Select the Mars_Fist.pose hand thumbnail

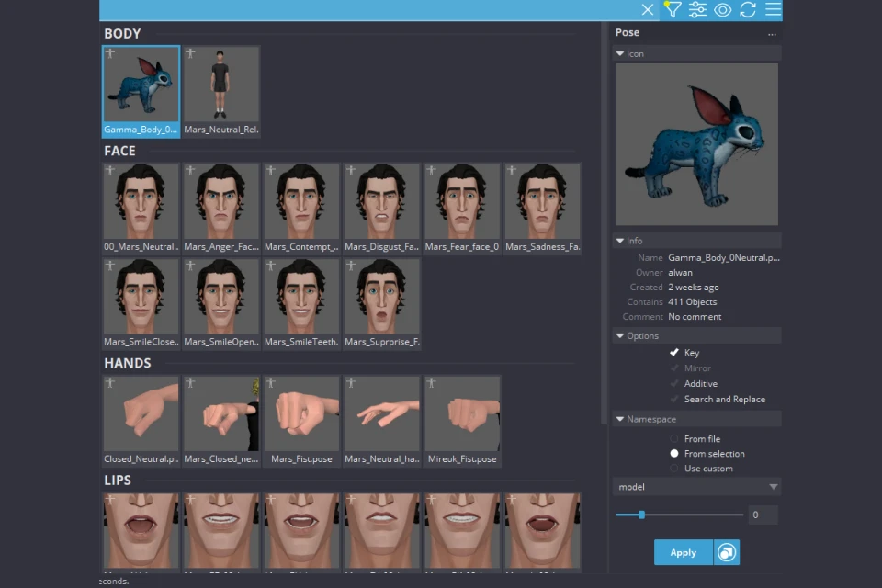click(x=301, y=413)
